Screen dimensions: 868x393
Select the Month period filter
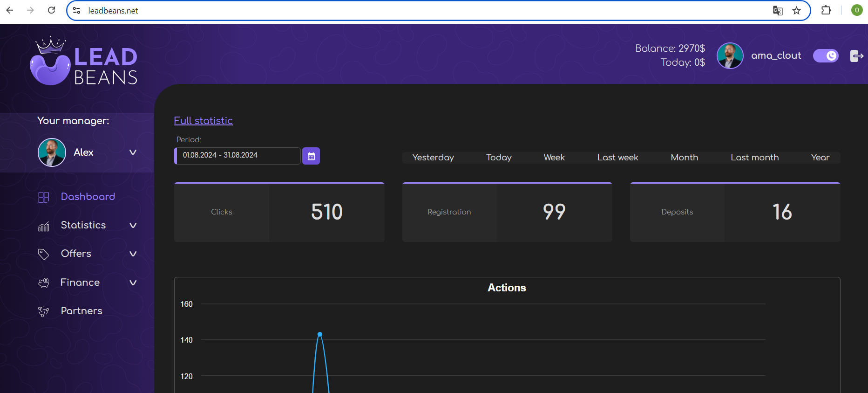pos(684,158)
